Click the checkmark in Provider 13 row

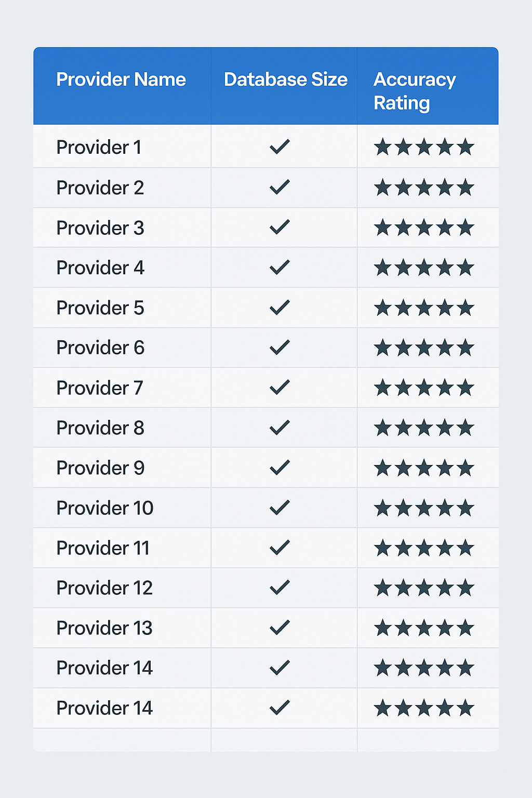280,628
